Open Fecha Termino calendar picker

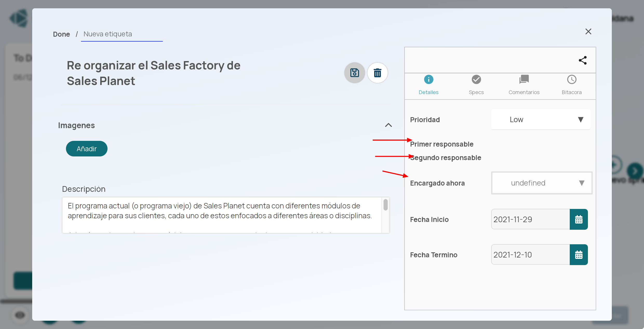point(579,255)
